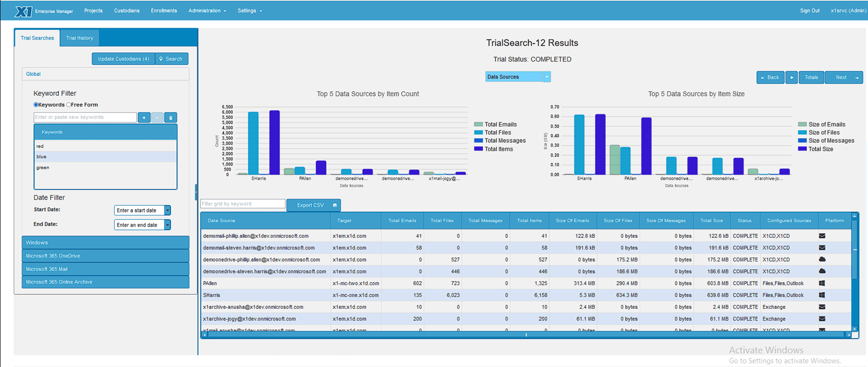Click the cloud platform icon for demoonedrive-phillip.allen
This screenshot has width=868, height=367.
822,259
